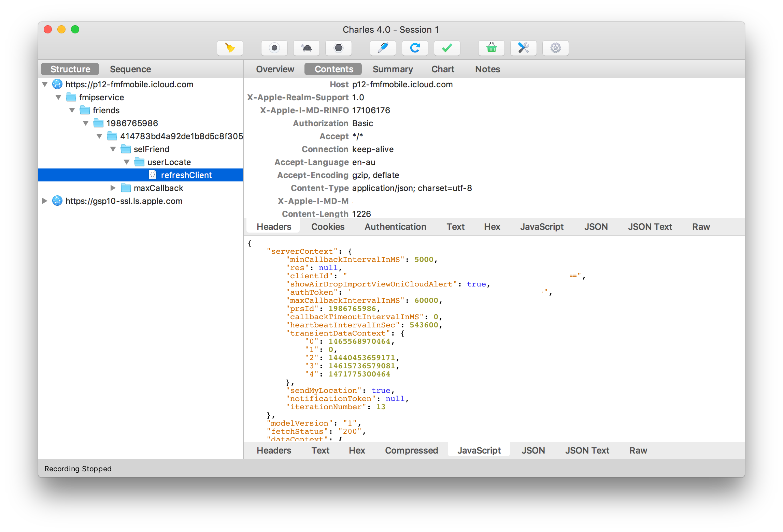Select response Headers tab at bottom
Screen dimensions: 783x532
pos(274,450)
